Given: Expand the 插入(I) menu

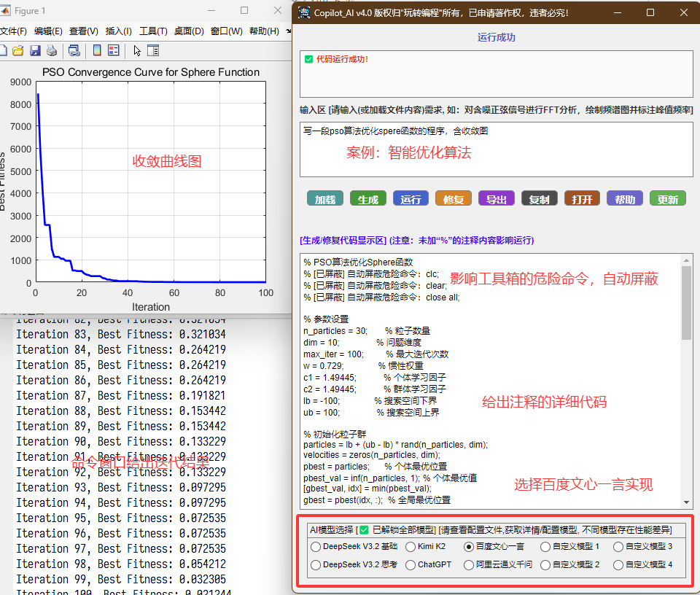Looking at the screenshot, I should point(118,31).
